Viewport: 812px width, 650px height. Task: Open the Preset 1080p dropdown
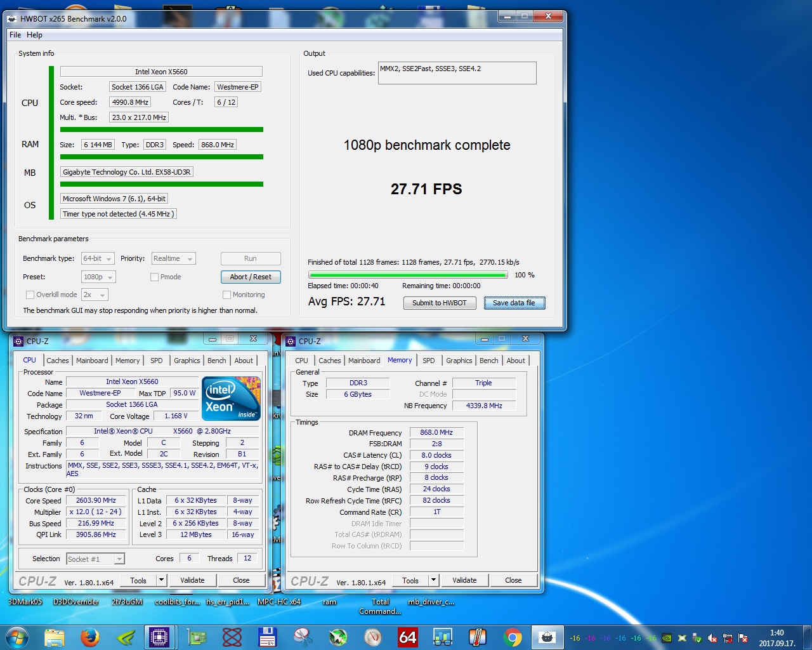(98, 277)
